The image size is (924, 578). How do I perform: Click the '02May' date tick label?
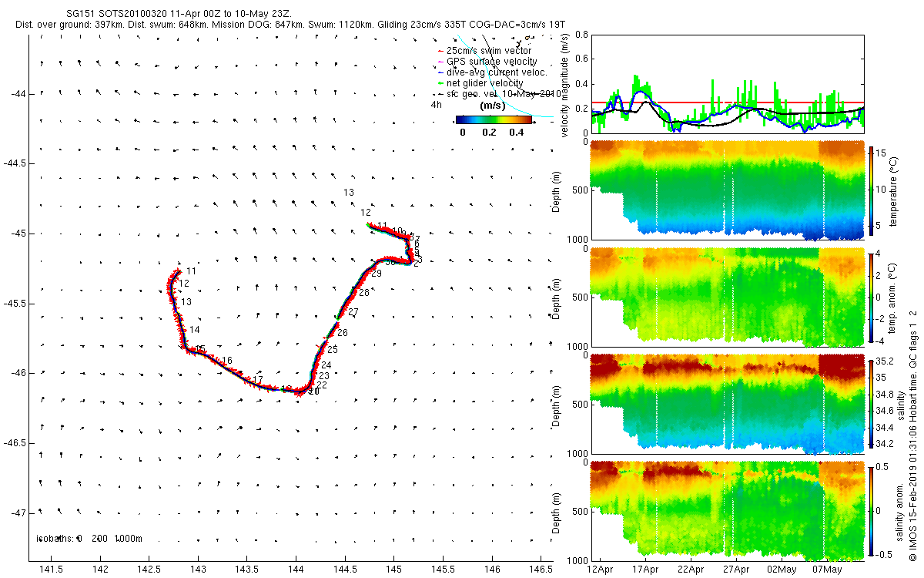coord(782,570)
